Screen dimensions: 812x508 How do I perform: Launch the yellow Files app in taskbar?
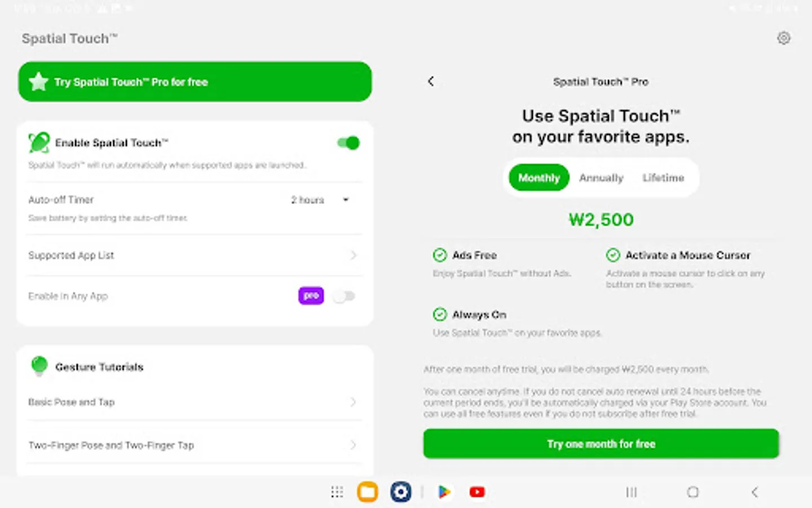pos(368,492)
